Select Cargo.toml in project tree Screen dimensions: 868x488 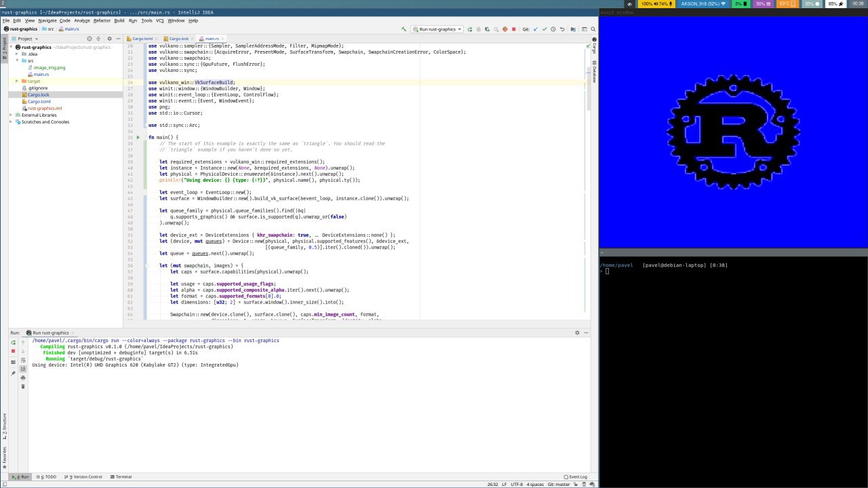pos(39,101)
